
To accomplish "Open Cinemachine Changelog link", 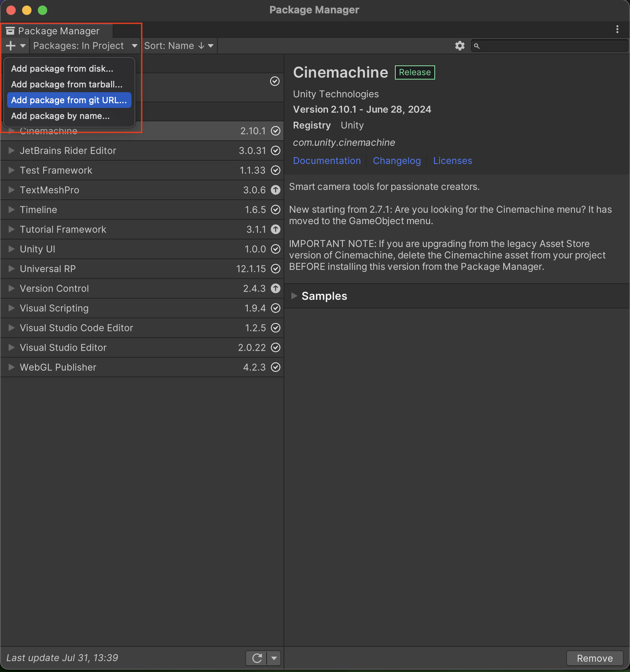I will point(397,161).
